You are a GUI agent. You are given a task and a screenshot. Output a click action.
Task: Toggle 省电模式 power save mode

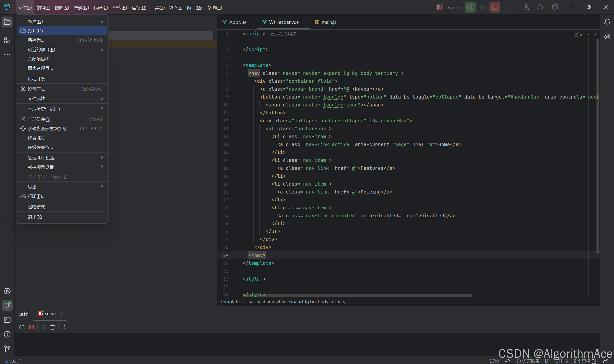pyautogui.click(x=36, y=207)
